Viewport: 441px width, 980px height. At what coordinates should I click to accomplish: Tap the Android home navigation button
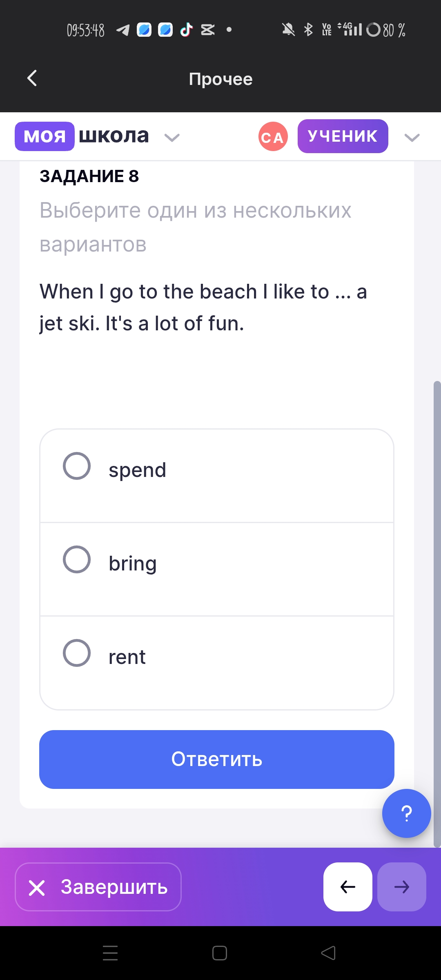pyautogui.click(x=220, y=953)
